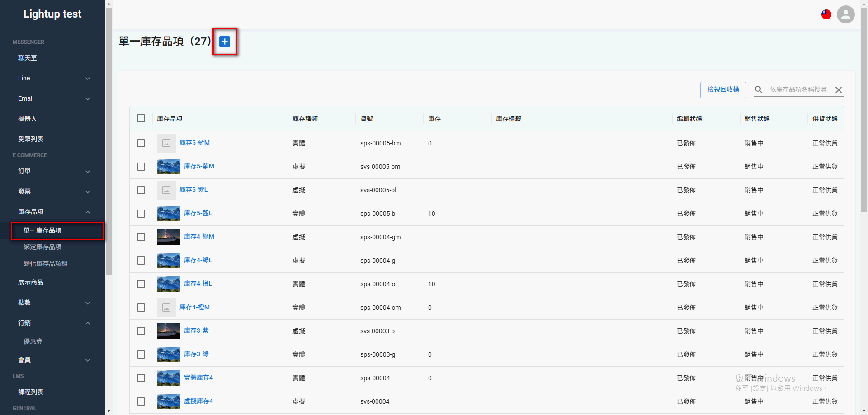868x415 pixels.
Task: Switch to 綁定庫存品項 in the sidebar
Action: [42, 247]
